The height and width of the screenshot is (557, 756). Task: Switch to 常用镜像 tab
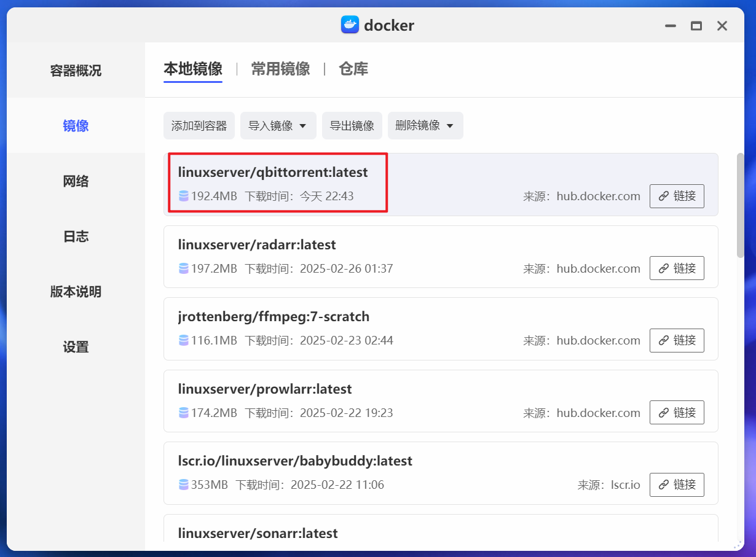(280, 69)
